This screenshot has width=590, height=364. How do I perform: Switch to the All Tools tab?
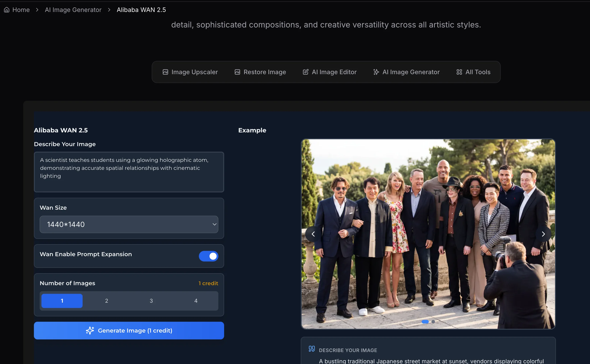pyautogui.click(x=478, y=72)
